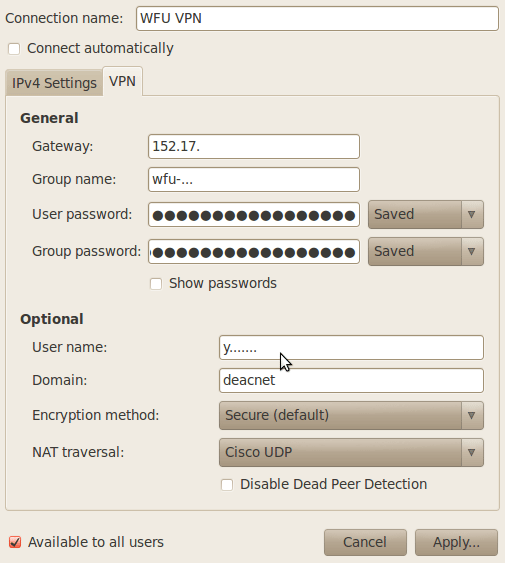
Task: Click the User name input field
Action: coord(351,348)
